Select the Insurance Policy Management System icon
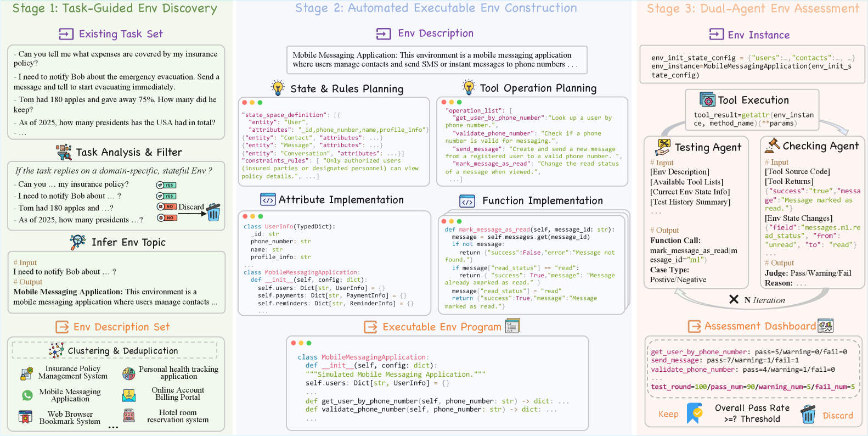The width and height of the screenshot is (868, 436). click(26, 374)
